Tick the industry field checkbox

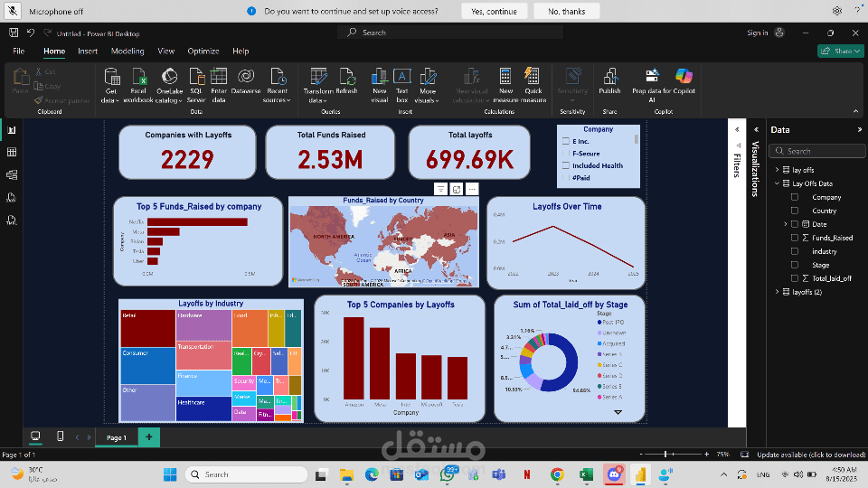[795, 251]
